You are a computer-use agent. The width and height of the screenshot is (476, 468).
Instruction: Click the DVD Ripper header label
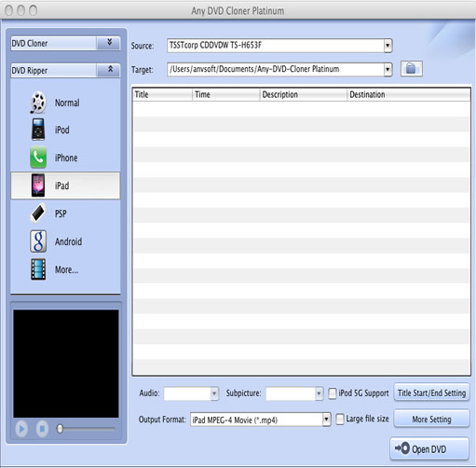pyautogui.click(x=30, y=71)
